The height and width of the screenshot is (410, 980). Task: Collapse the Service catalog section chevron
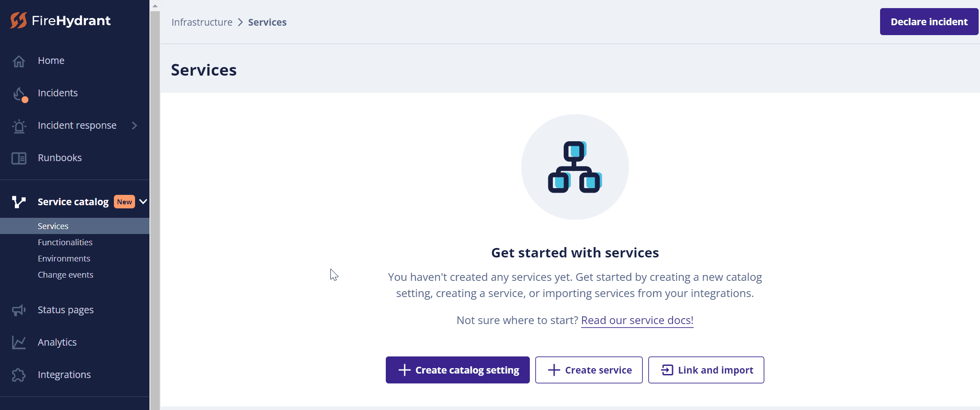pos(143,202)
